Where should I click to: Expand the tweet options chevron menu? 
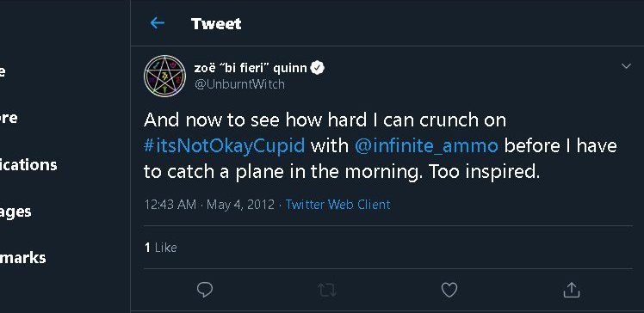click(626, 66)
